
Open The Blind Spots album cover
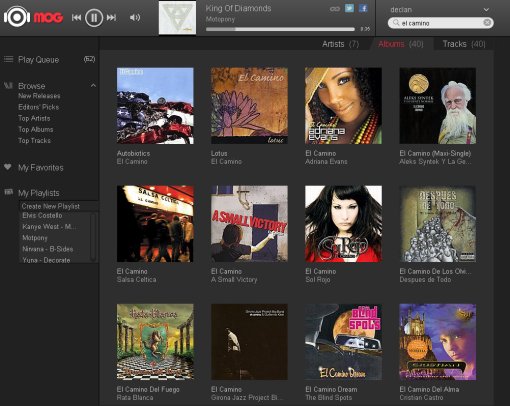343,342
